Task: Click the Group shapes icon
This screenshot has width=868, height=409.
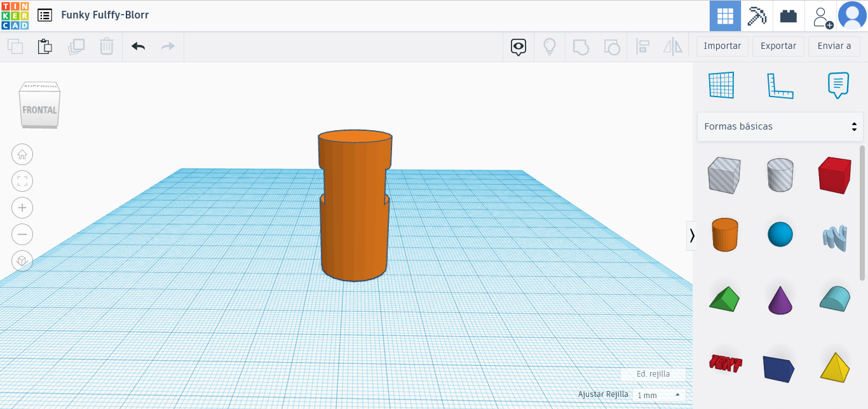Action: (581, 46)
